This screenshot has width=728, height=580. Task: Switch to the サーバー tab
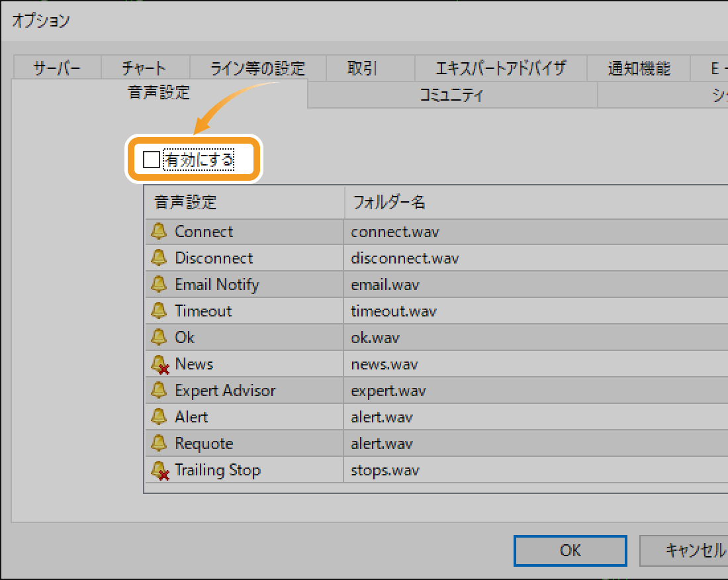[x=56, y=68]
